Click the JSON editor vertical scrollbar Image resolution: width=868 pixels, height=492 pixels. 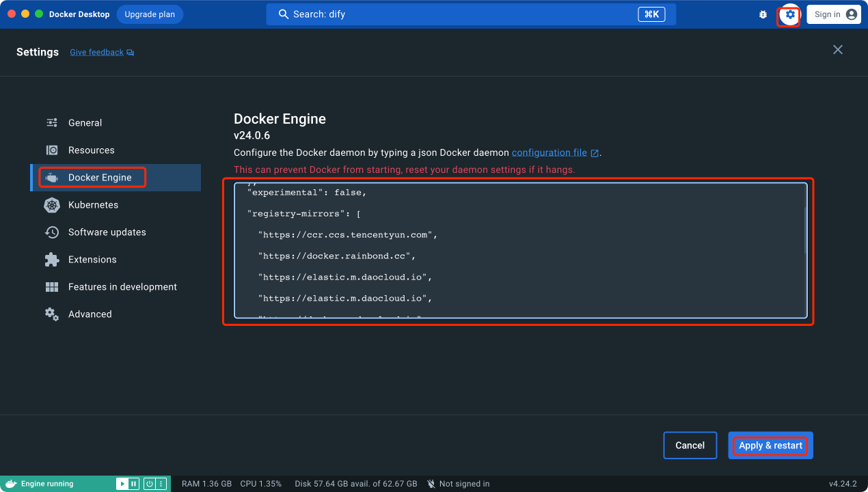click(x=804, y=229)
